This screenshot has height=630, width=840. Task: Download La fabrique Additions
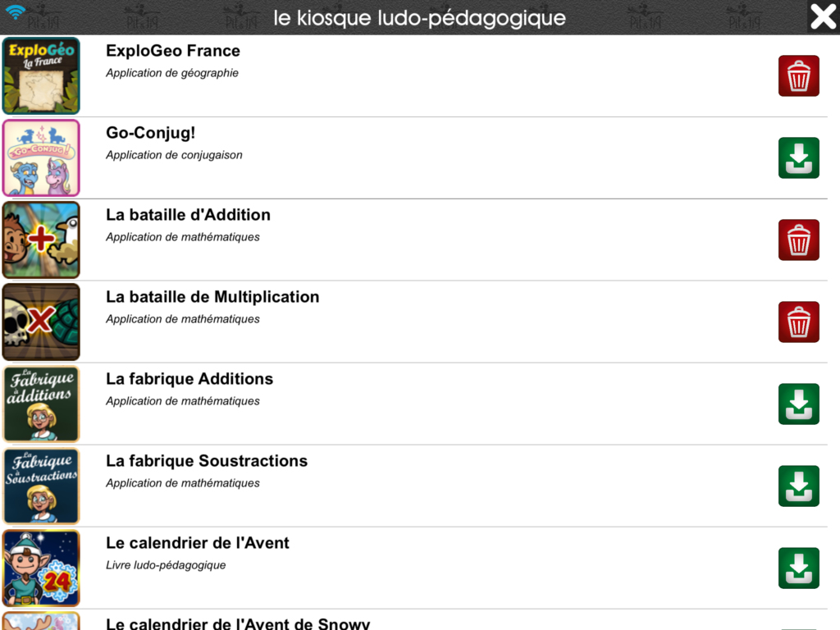pos(798,404)
